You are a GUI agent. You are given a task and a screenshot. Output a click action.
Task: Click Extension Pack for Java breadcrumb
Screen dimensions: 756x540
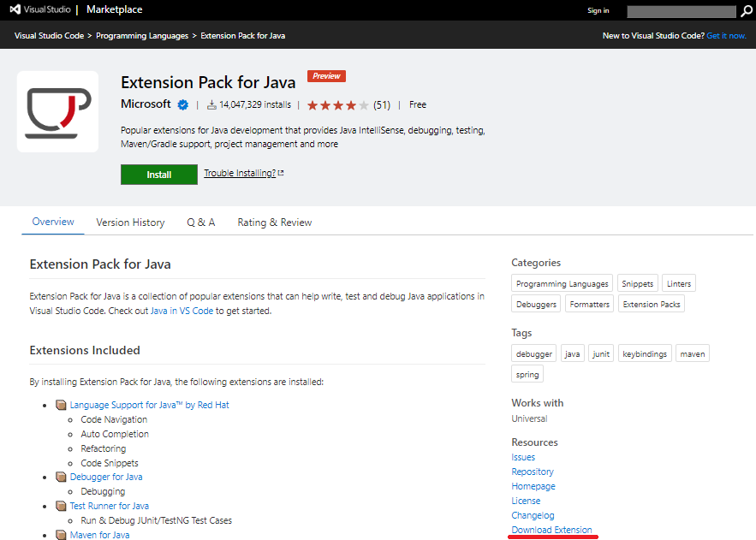click(x=242, y=36)
